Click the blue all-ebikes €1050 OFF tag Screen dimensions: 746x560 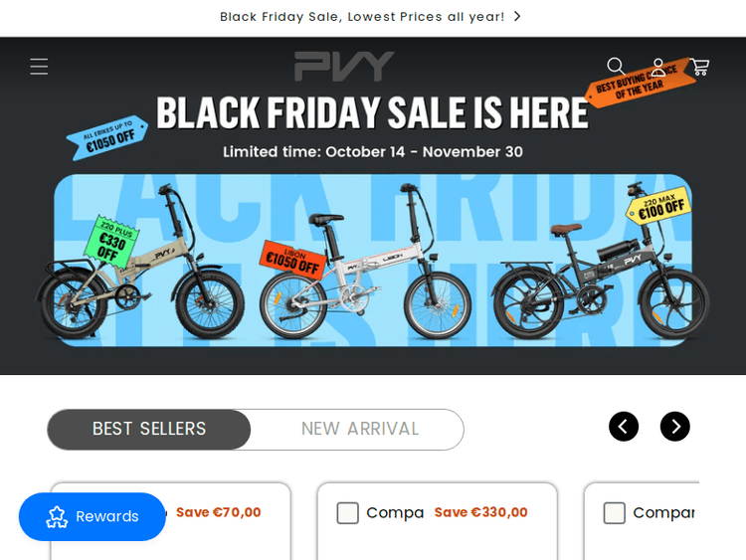point(107,137)
